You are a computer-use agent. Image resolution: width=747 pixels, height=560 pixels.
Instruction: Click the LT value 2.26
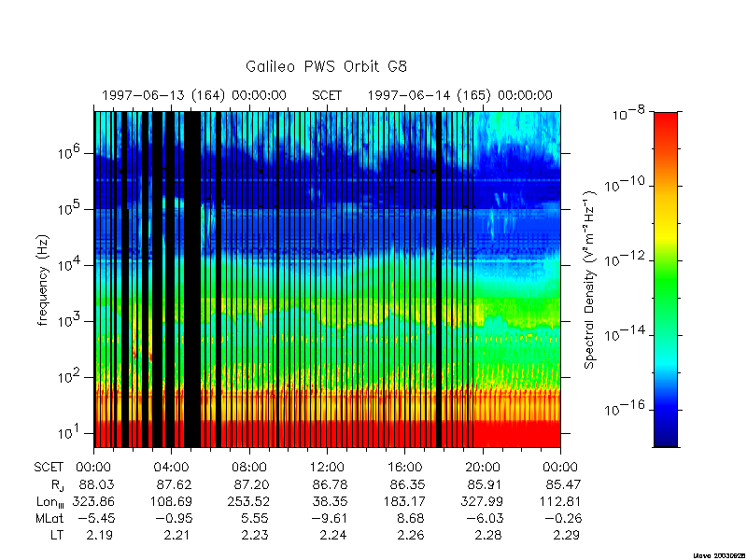point(410,535)
